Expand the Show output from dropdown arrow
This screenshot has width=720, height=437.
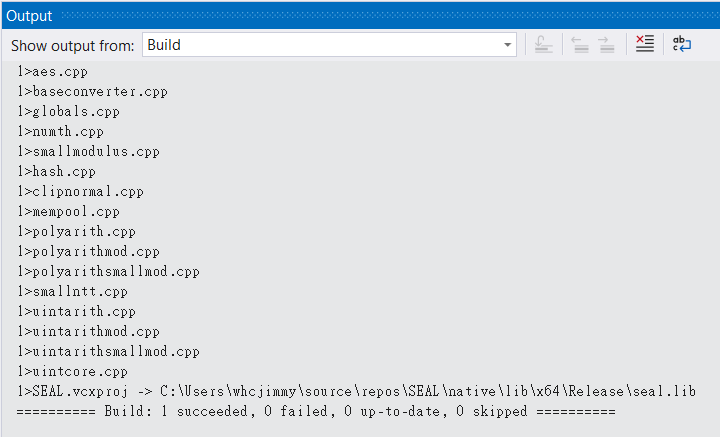(508, 45)
